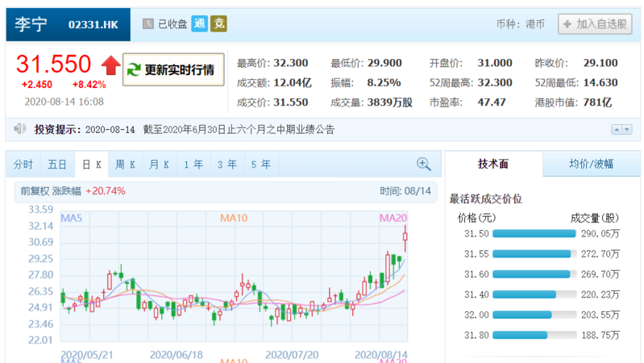
Task: Click the red up arrow price indicator
Action: tap(110, 65)
